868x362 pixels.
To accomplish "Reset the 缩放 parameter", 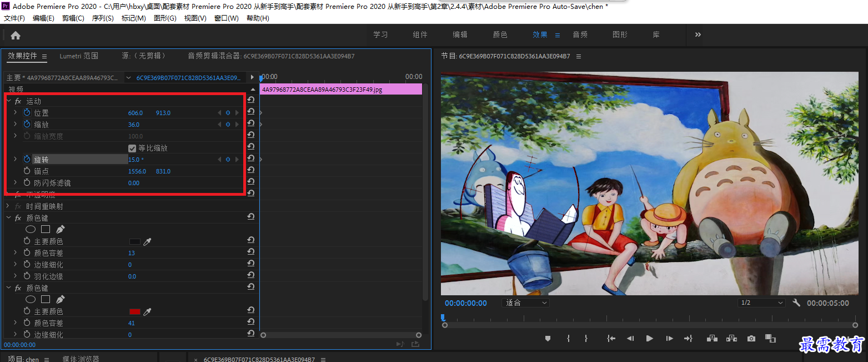I will pyautogui.click(x=251, y=123).
